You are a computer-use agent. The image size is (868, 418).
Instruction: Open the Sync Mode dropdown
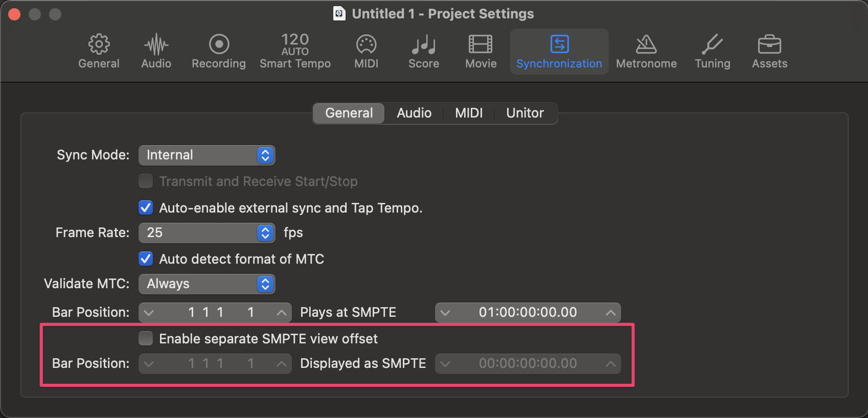point(207,155)
